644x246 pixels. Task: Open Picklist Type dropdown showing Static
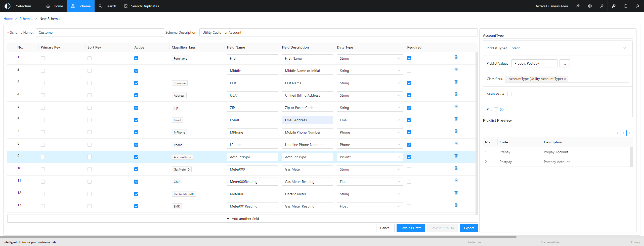pos(569,48)
